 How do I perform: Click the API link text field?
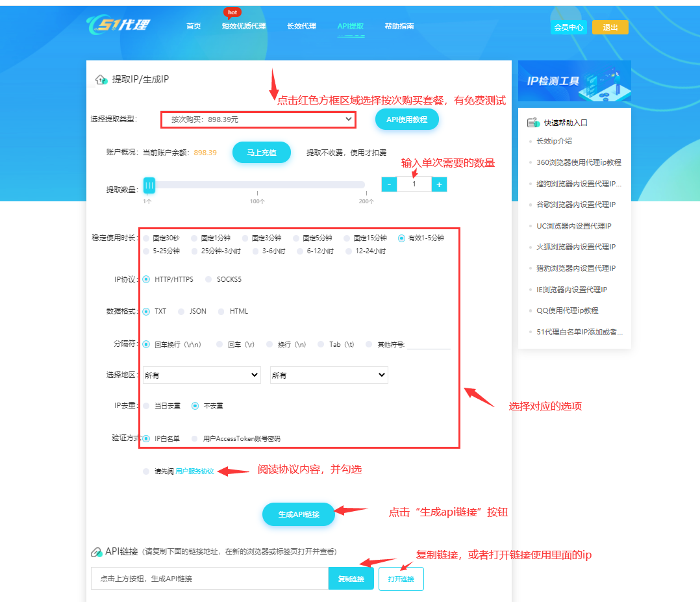pos(210,579)
